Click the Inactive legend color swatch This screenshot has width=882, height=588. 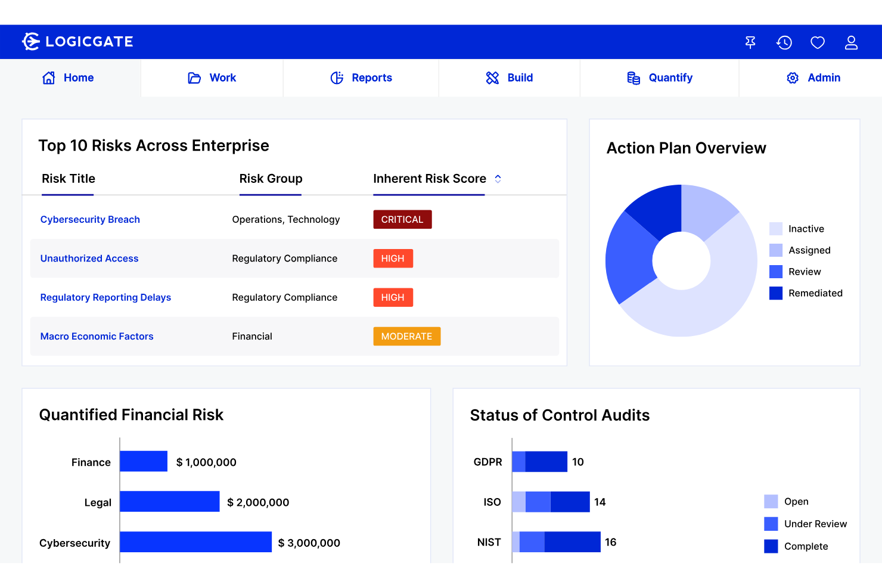pos(776,229)
